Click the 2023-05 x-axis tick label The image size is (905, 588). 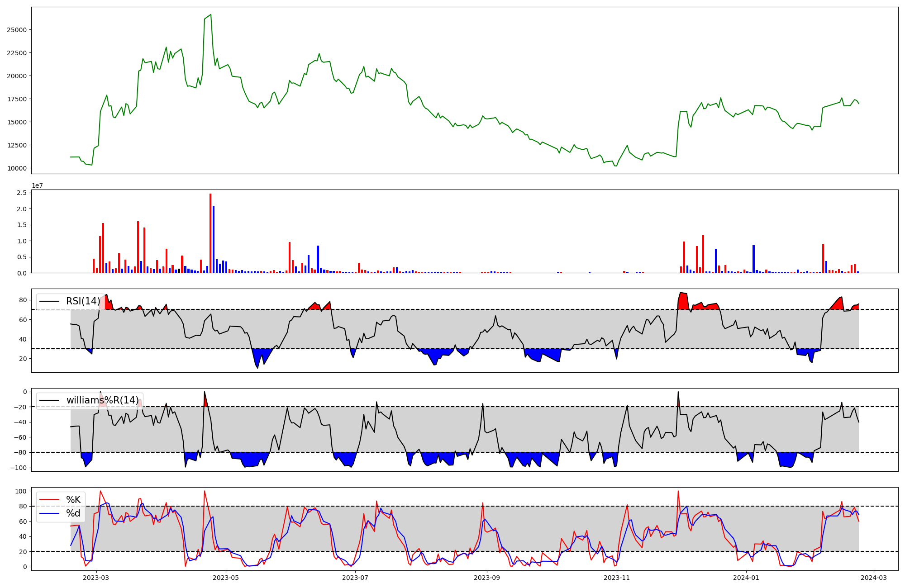pos(225,578)
